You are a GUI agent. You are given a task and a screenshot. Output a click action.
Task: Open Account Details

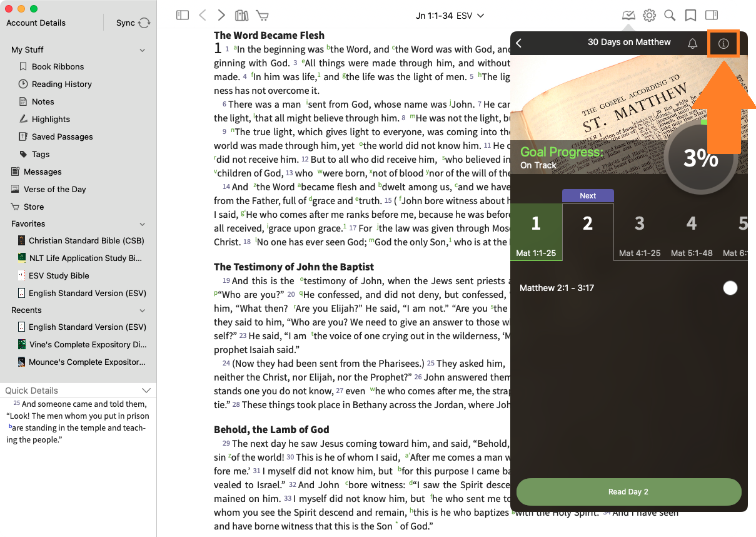point(36,23)
